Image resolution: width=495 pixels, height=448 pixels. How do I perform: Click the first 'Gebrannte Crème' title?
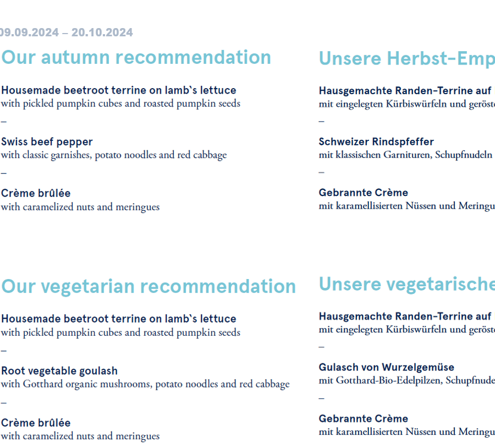pyautogui.click(x=364, y=193)
